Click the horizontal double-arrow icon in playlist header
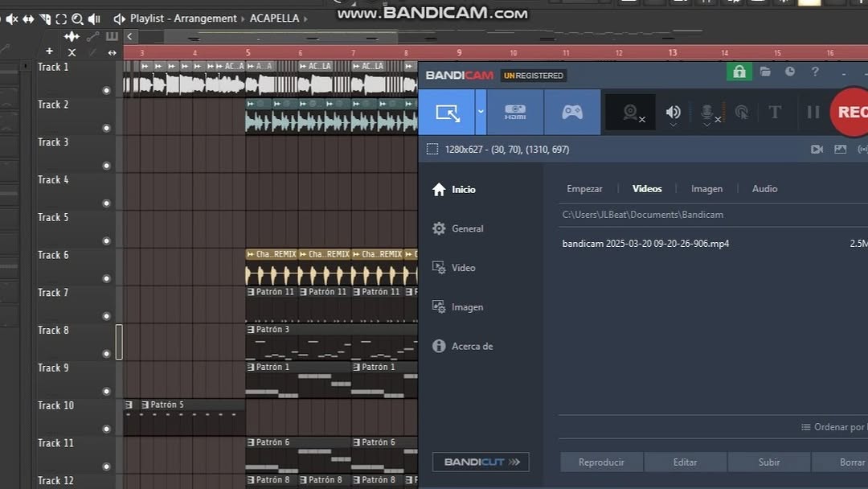 click(x=112, y=52)
